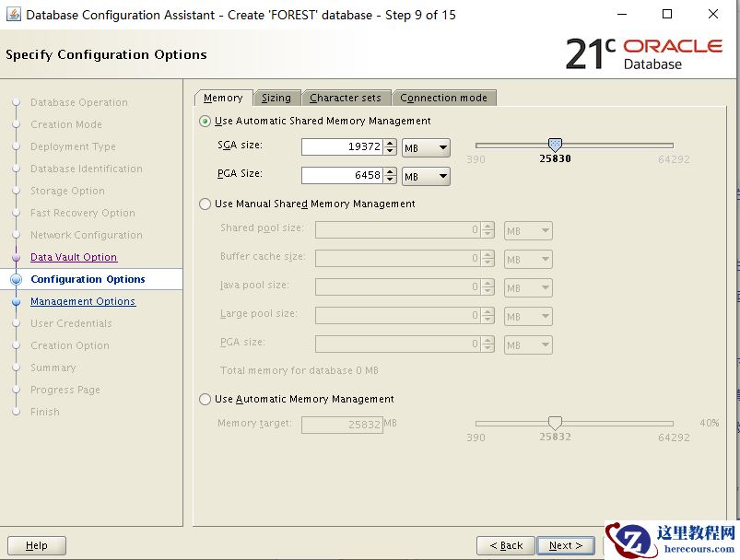Image resolution: width=740 pixels, height=560 pixels.
Task: Select Configuration Options step in sidebar
Action: (88, 279)
